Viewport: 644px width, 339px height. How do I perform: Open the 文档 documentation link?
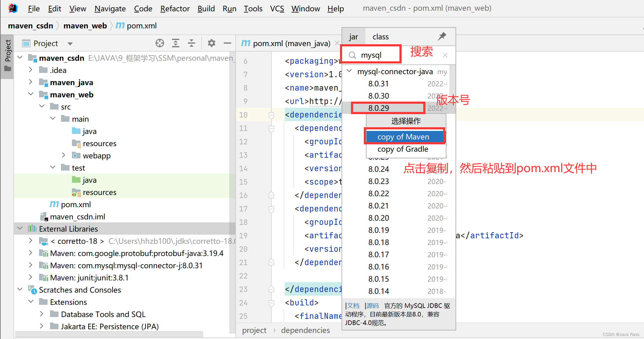(x=353, y=306)
